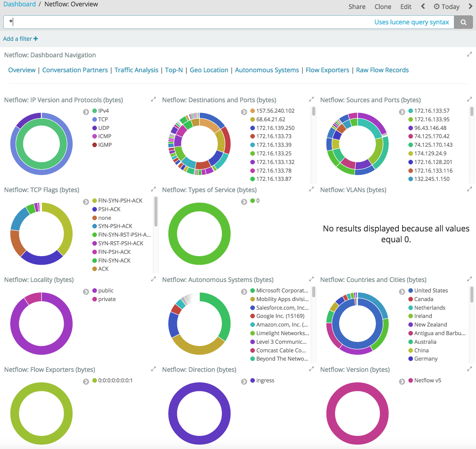Screen dimensions: 476x449
Task: Collapse the legend of the Autonomous Systems chart
Action: [x=244, y=291]
